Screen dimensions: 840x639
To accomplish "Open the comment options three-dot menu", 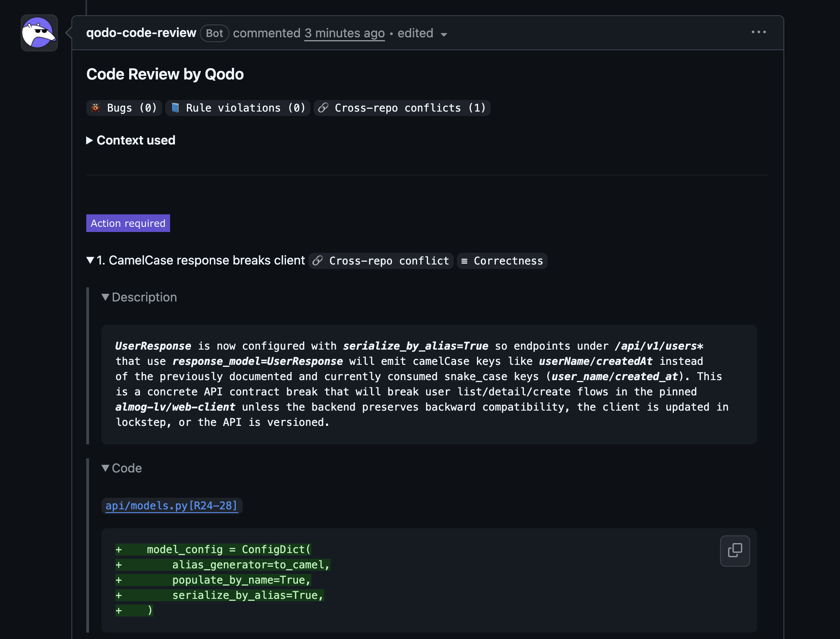I will point(759,32).
